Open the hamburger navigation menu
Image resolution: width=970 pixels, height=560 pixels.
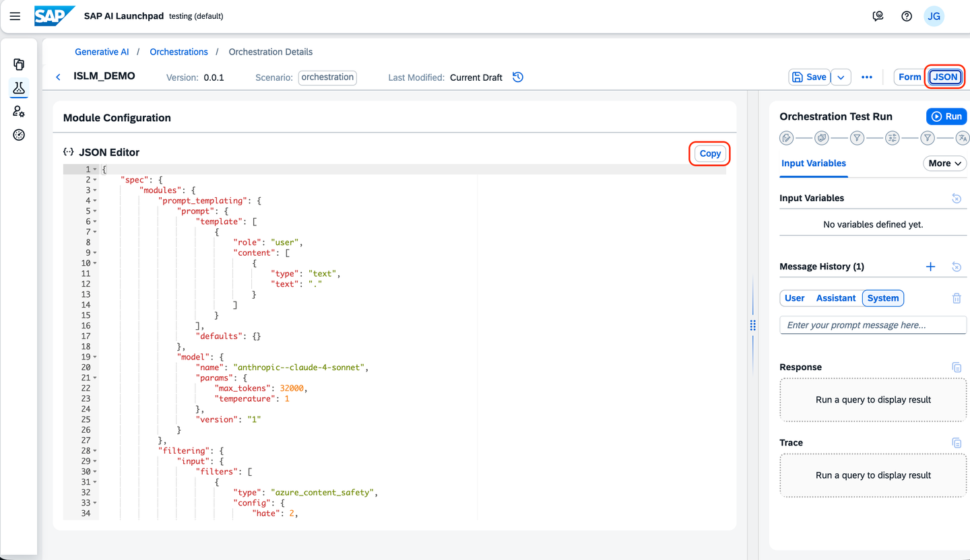(x=15, y=16)
